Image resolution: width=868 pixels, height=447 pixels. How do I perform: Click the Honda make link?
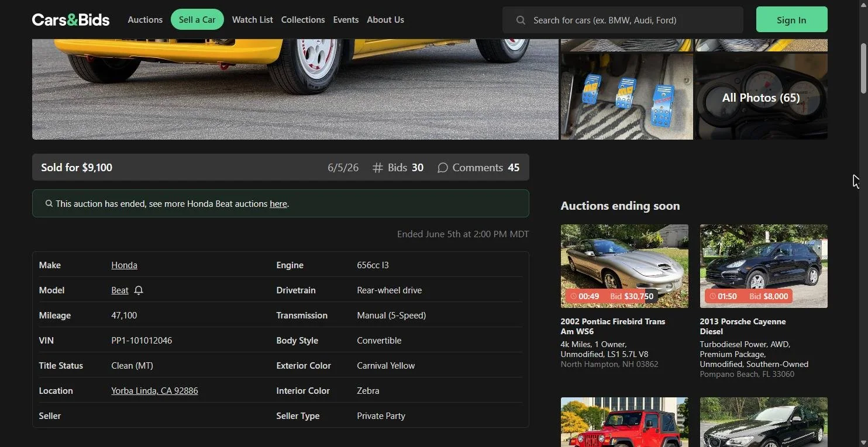(124, 265)
